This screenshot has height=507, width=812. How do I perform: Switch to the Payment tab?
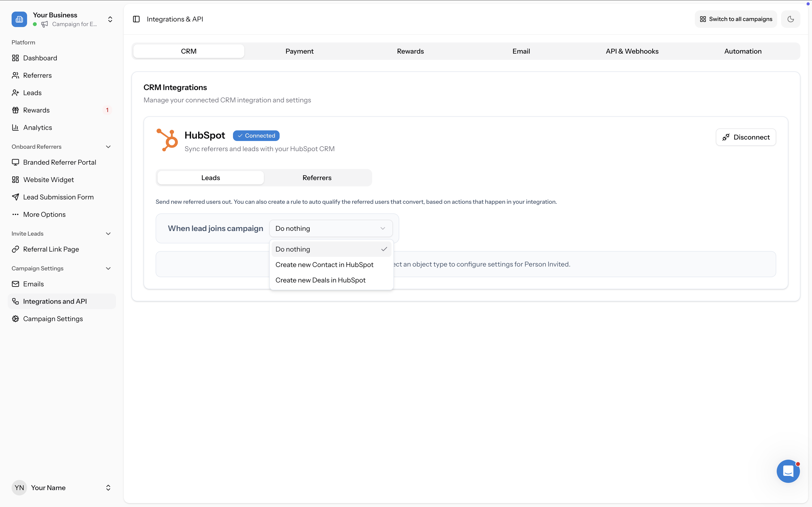pos(299,51)
